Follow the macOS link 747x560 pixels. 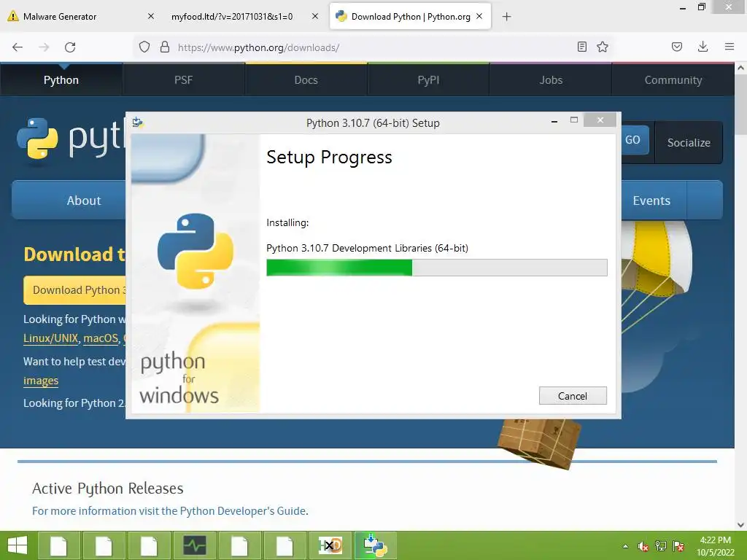click(101, 338)
